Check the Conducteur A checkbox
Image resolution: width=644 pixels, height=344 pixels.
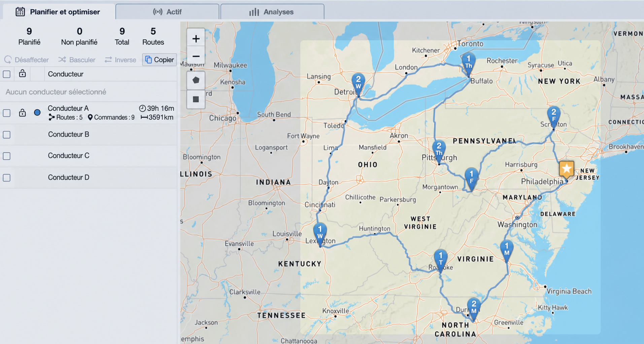(x=7, y=113)
